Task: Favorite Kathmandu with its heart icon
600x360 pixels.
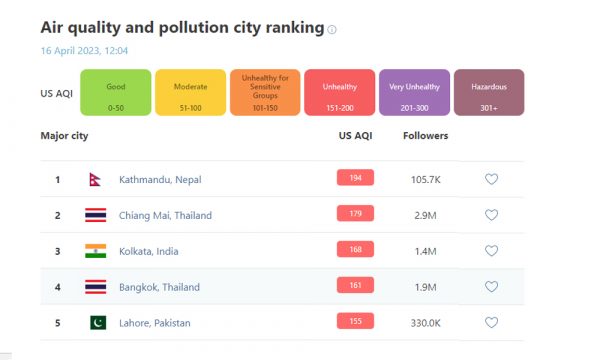Action: (491, 179)
